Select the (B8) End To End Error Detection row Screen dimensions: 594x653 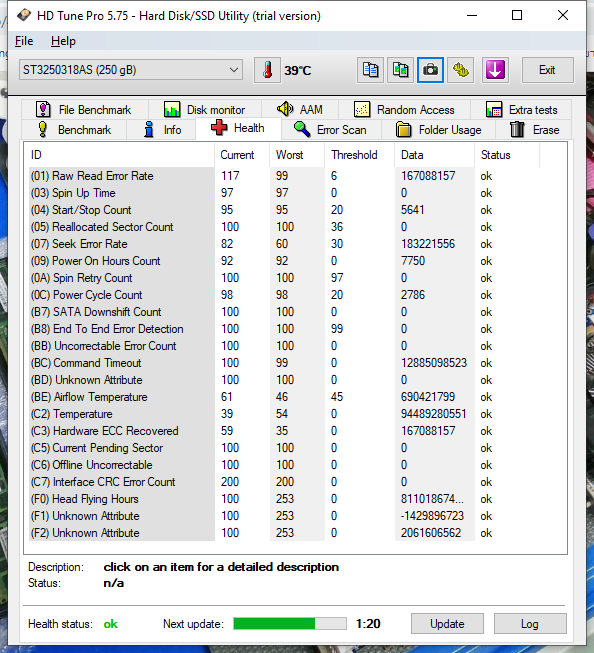pos(284,329)
